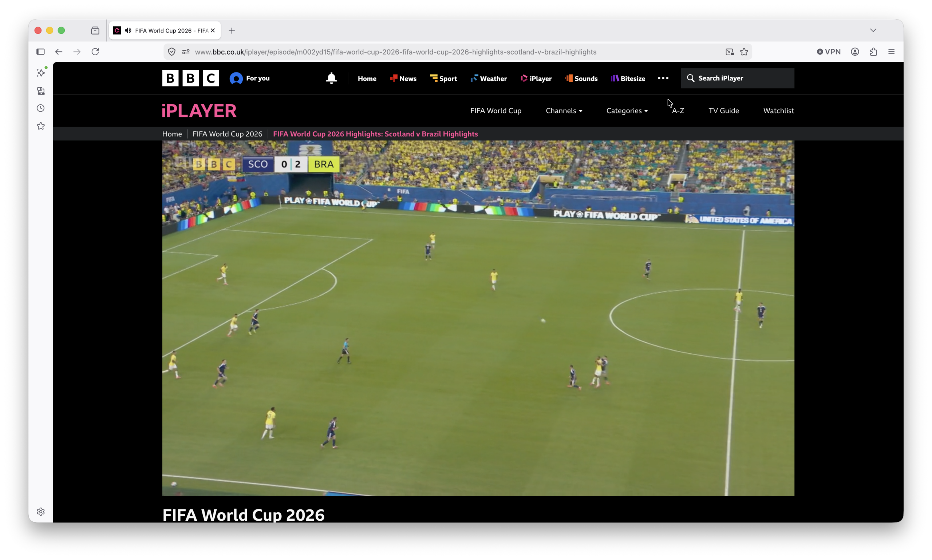Click the BBC logo
This screenshot has height=560, width=932.
tap(191, 78)
